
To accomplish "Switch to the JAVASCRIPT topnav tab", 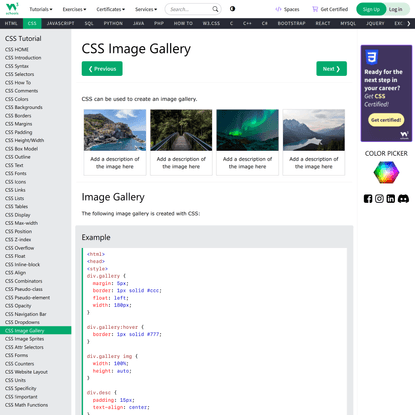I will [x=60, y=23].
